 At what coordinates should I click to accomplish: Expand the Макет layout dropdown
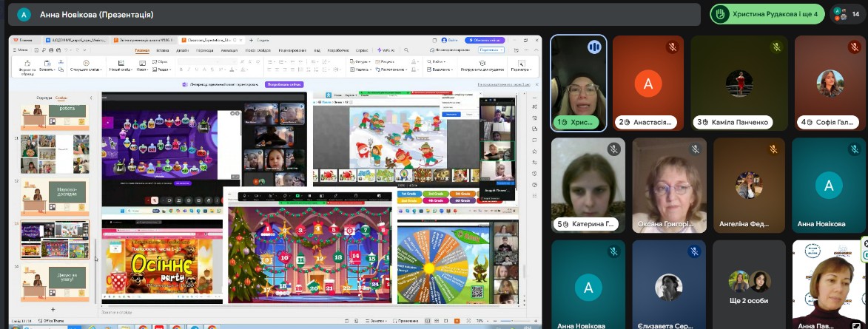(x=142, y=69)
